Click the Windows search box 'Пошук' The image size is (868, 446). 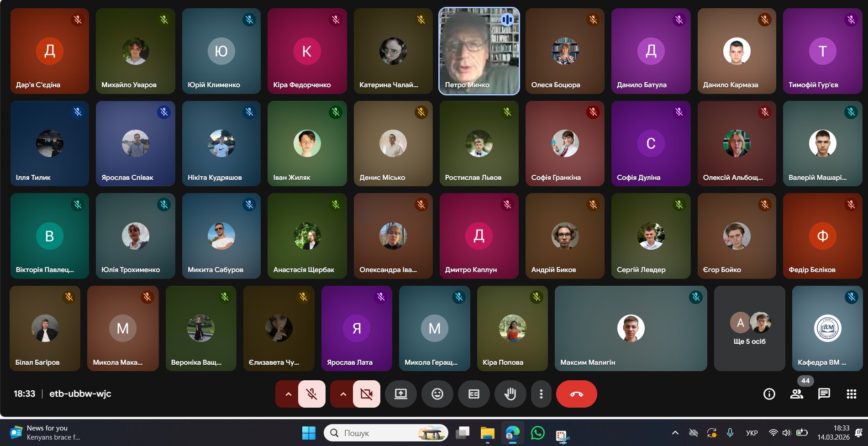379,433
